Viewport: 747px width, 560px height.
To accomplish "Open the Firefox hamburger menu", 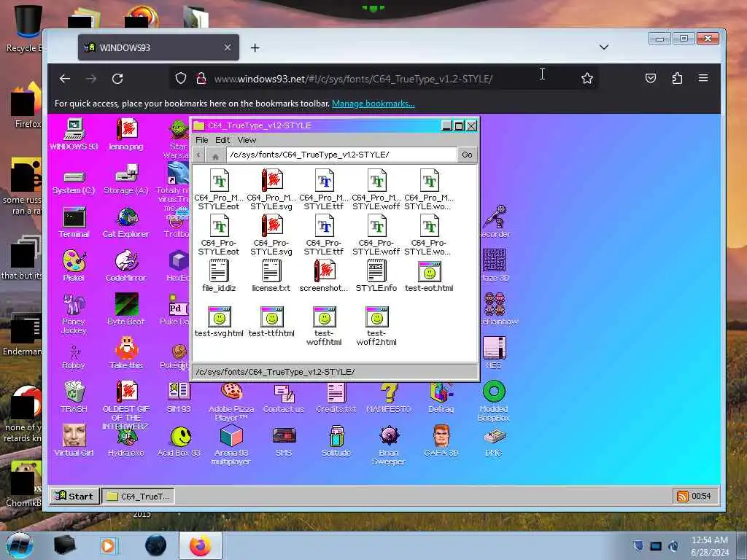I will coord(703,78).
